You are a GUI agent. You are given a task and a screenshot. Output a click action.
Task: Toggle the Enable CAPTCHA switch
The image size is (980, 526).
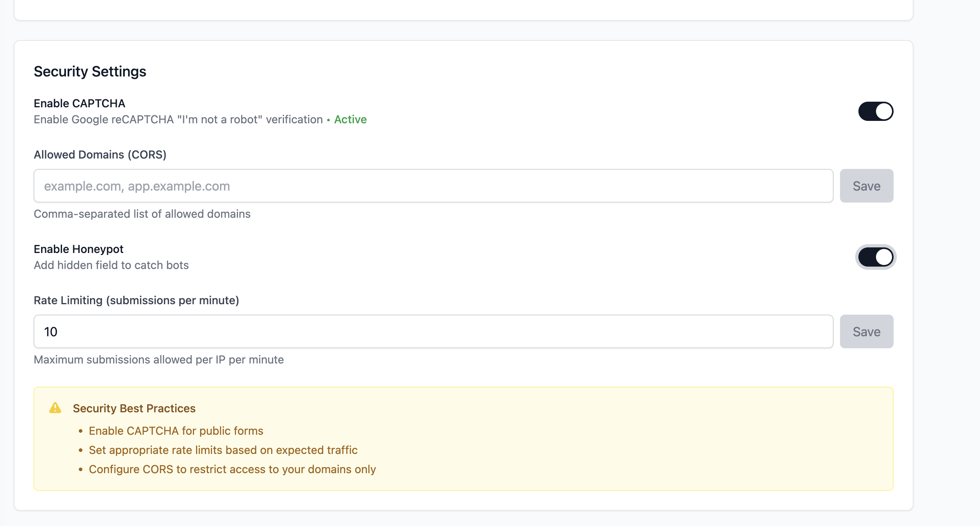click(x=875, y=111)
